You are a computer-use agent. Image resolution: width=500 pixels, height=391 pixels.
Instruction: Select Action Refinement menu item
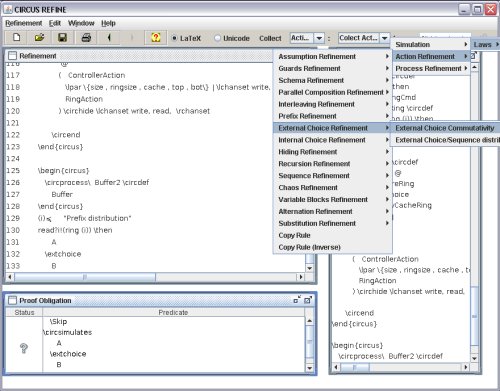click(x=431, y=56)
